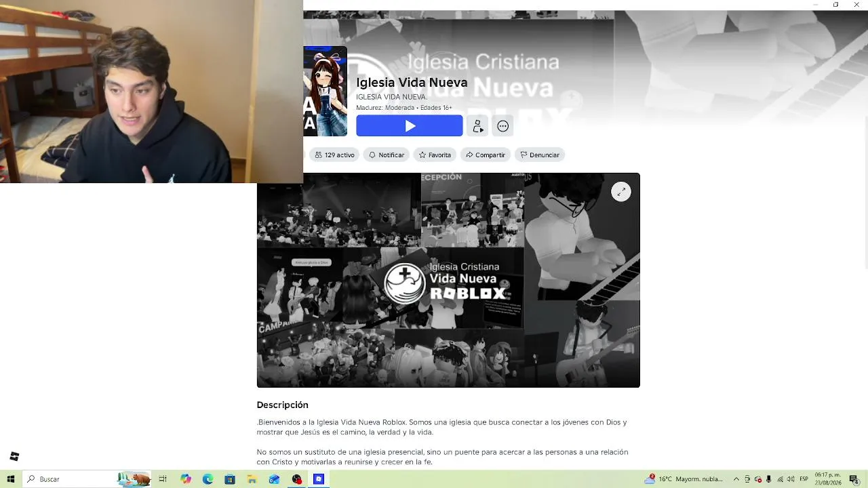Viewport: 868px width, 488px height.
Task: Click the line "con Cristo y motivarlas a reunirse"
Action: pyautogui.click(x=344, y=462)
